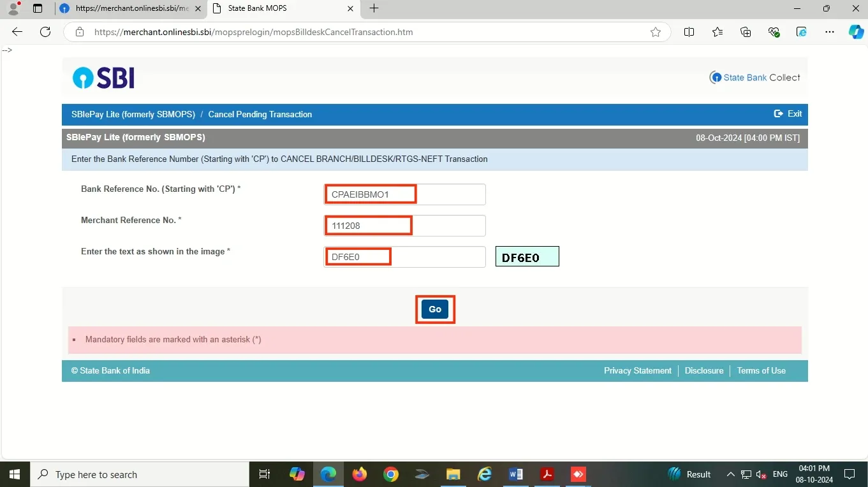Click the taskbar clock and date
Viewport: 868px width, 487px height.
click(x=814, y=474)
